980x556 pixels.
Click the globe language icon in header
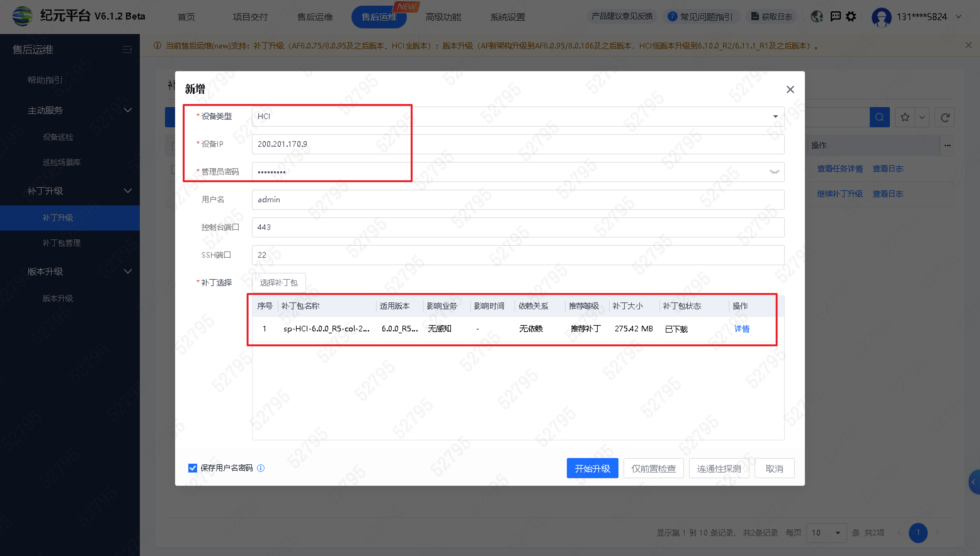click(x=817, y=16)
